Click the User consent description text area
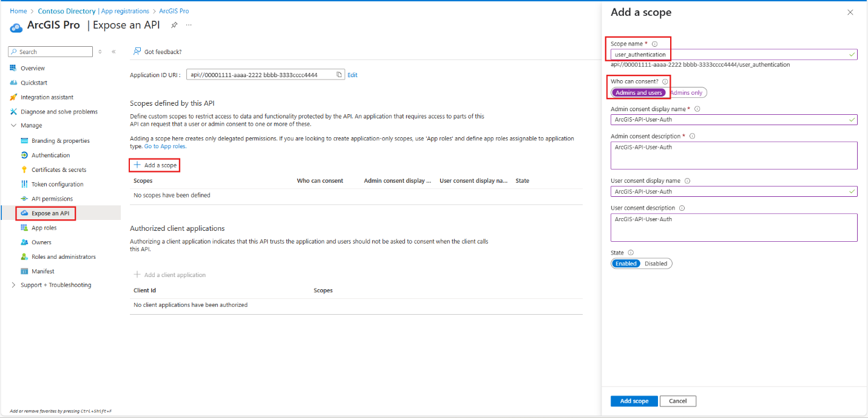Viewport: 868px width, 418px height. [734, 227]
